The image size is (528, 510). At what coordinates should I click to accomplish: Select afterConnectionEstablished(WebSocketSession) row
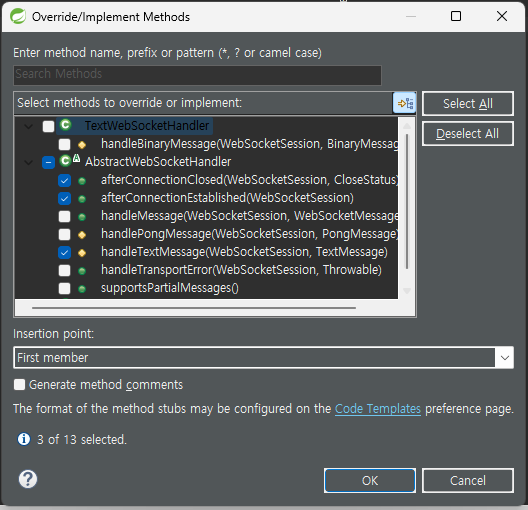pyautogui.click(x=227, y=198)
